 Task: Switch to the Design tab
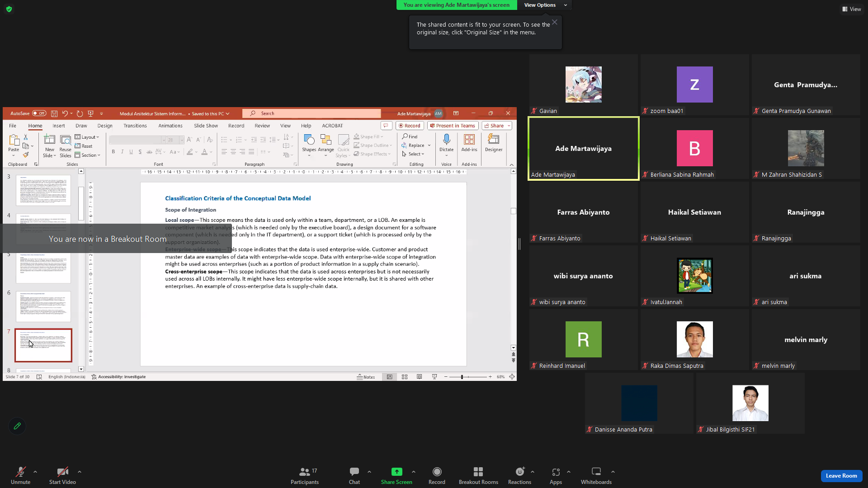[x=105, y=126]
